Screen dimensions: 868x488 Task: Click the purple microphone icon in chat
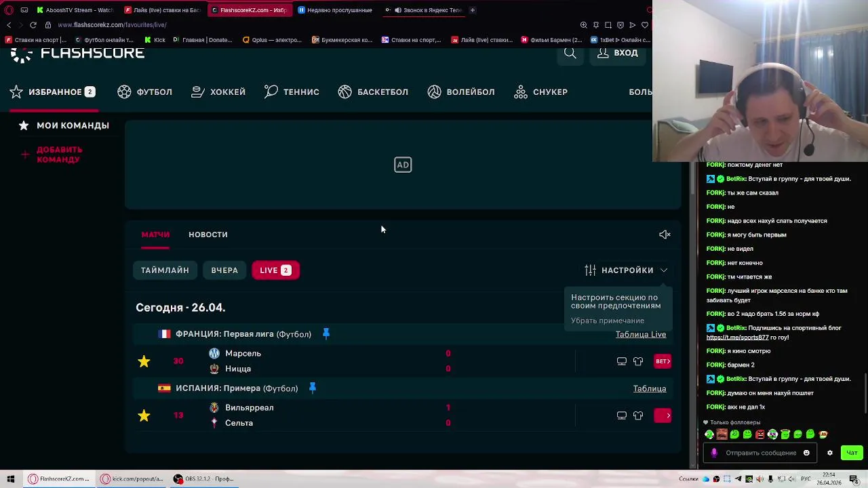tap(713, 453)
